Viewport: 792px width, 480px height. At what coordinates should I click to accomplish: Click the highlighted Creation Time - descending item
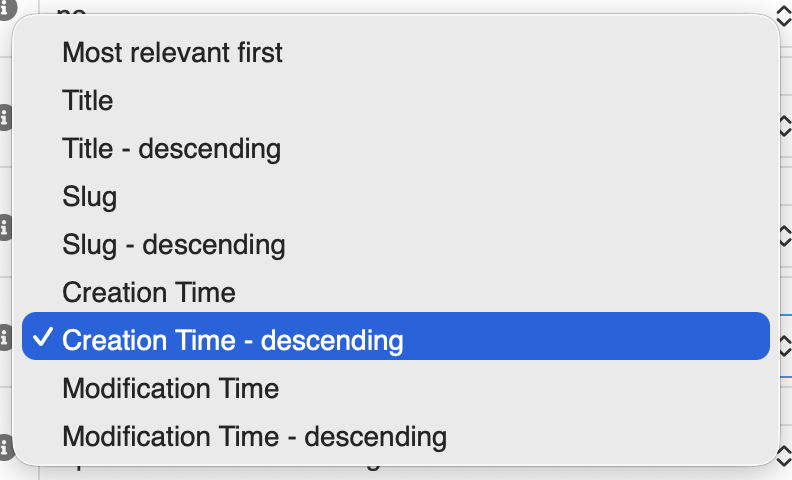click(232, 340)
